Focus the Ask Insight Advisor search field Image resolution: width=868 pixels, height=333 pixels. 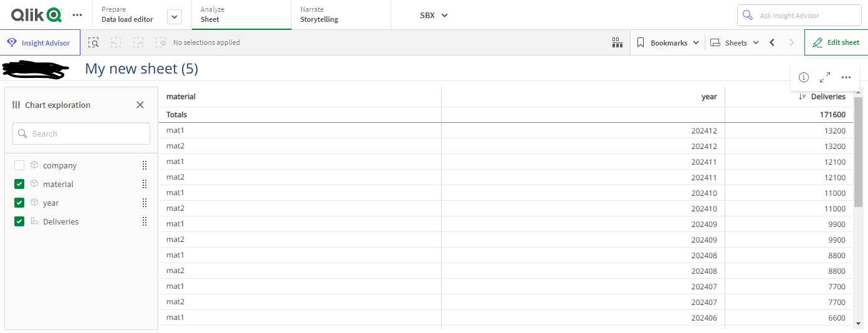tap(798, 15)
